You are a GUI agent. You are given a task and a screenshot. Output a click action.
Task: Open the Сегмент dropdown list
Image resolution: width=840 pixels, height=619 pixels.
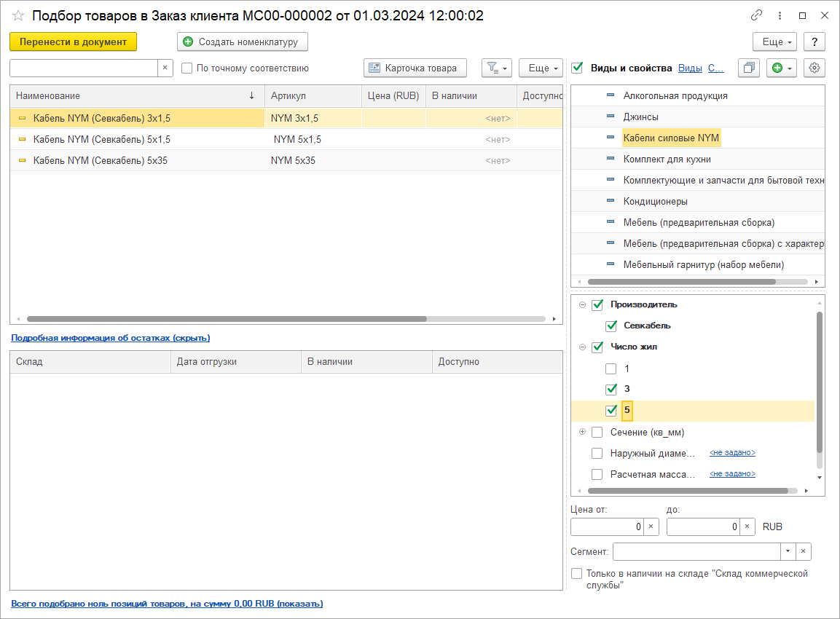pyautogui.click(x=787, y=551)
